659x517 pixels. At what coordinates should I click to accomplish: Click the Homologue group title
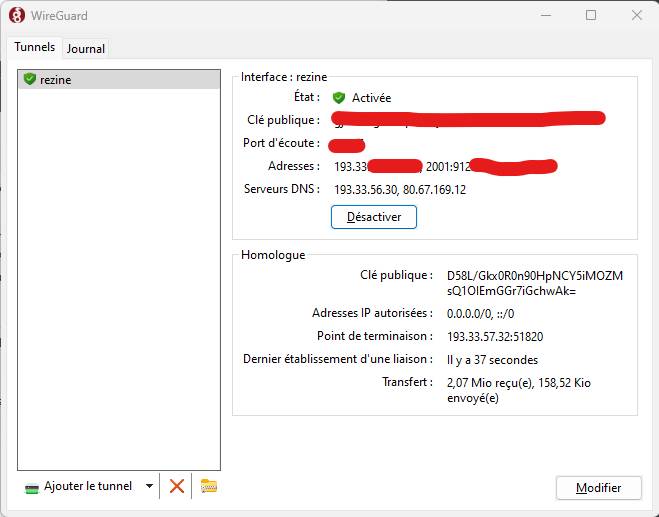pyautogui.click(x=273, y=255)
